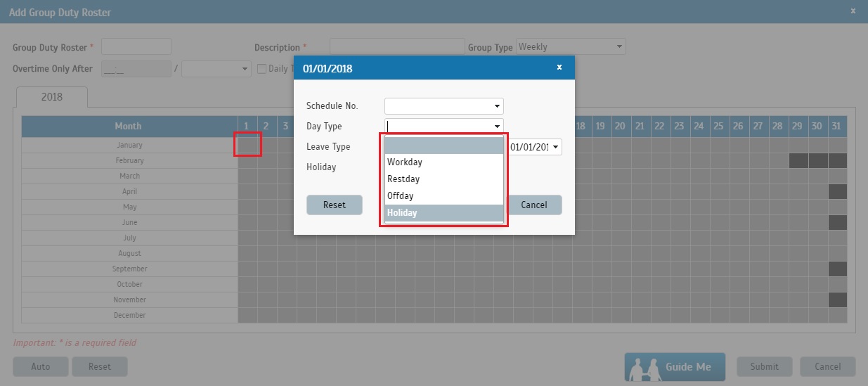Screen dimensions: 868x386
Task: Switch to the 2018 tab
Action: (52, 97)
